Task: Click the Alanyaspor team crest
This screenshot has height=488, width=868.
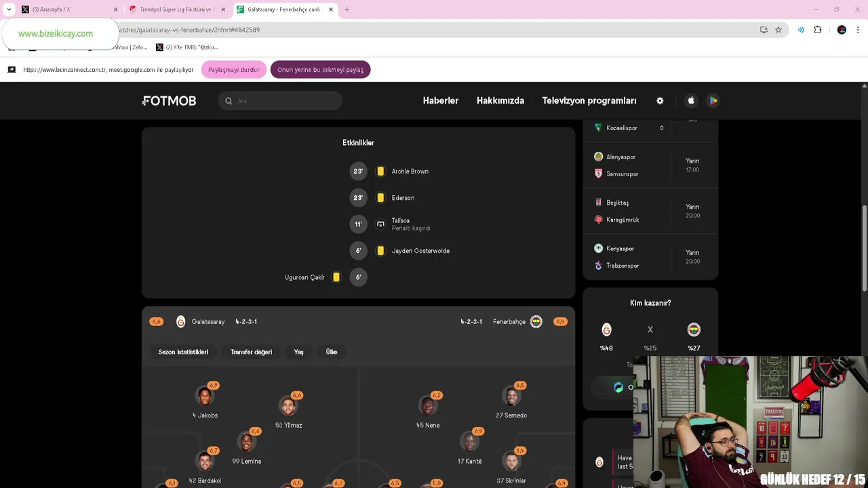Action: (598, 157)
